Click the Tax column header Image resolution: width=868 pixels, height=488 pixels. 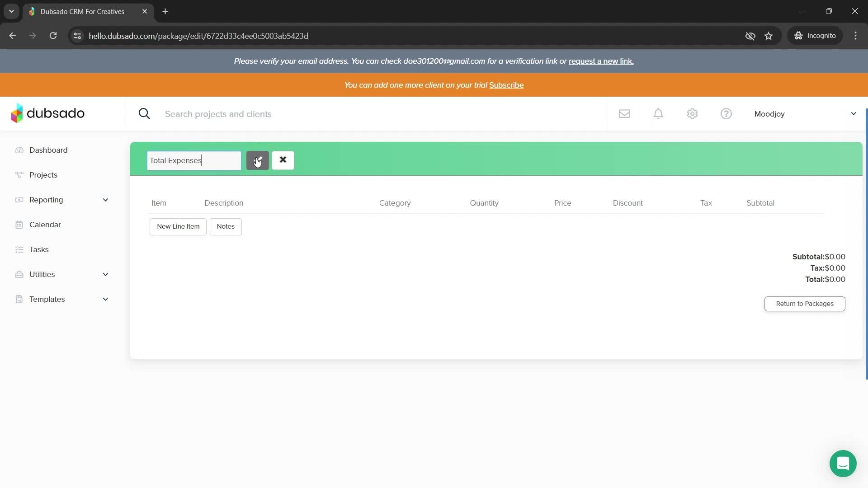click(x=706, y=203)
